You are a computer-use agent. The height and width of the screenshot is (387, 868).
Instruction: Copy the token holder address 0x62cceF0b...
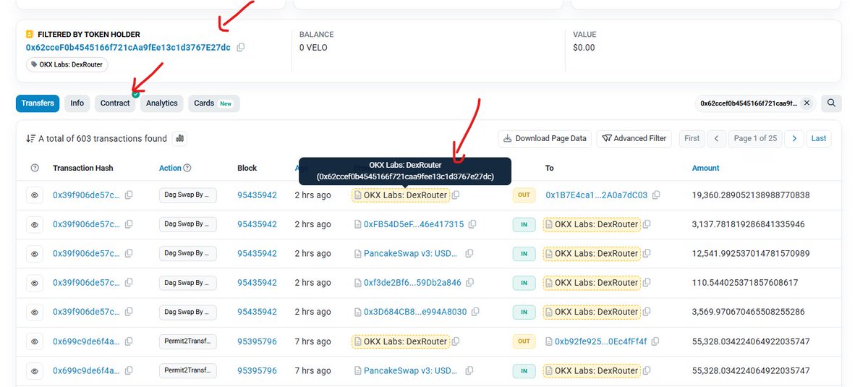coord(241,48)
